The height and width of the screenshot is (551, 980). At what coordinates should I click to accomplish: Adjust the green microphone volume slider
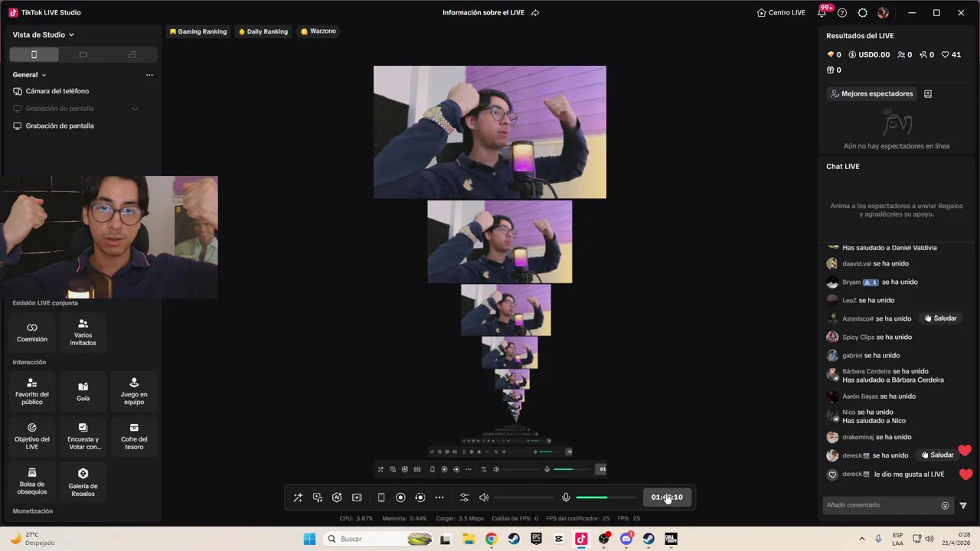606,497
